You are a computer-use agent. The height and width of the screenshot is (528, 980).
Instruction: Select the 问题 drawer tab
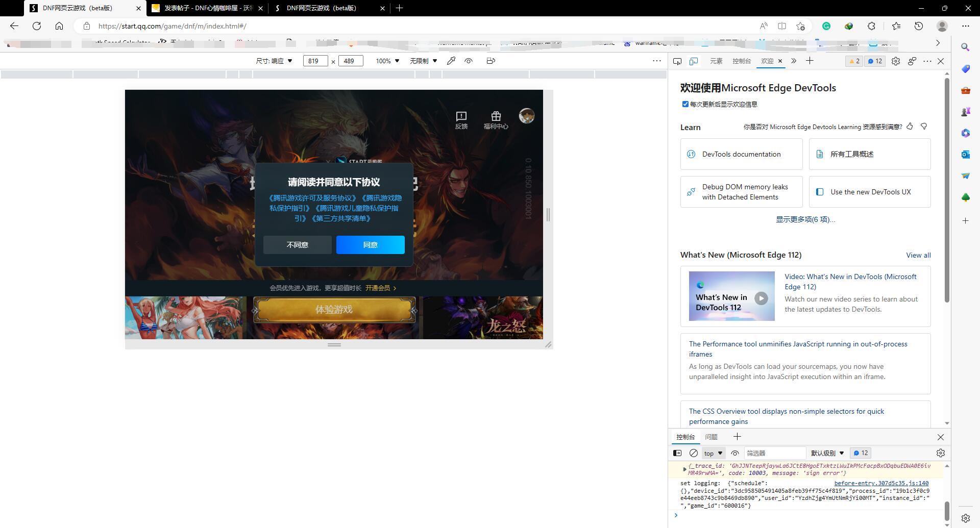[x=711, y=437]
